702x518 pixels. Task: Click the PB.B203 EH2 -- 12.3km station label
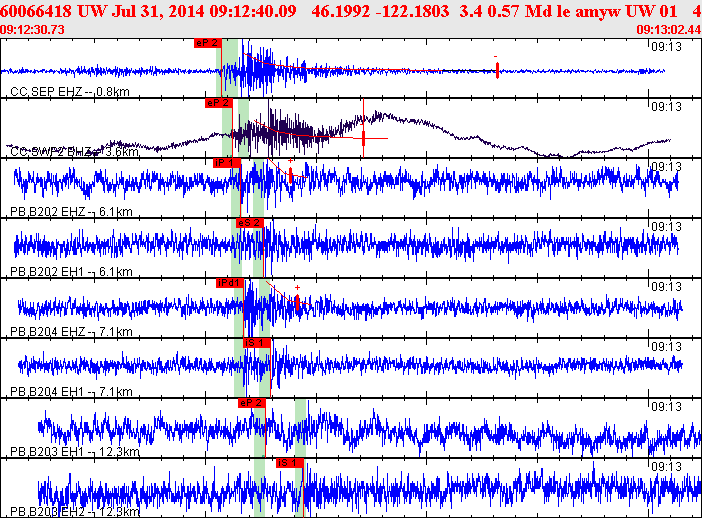[x=75, y=512]
